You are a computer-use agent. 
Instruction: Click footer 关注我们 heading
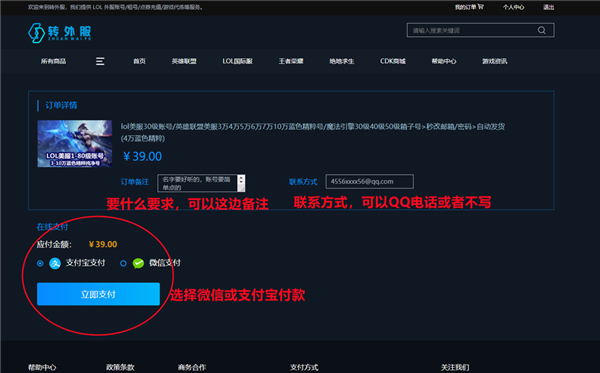point(455,367)
